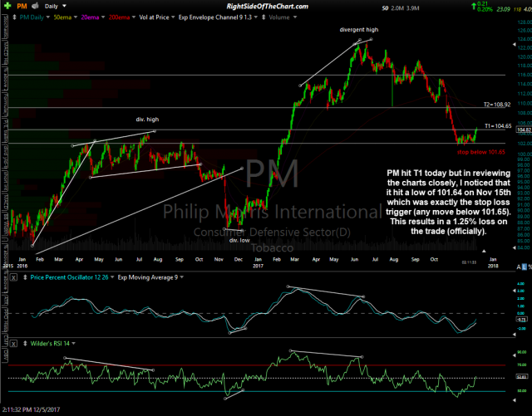The height and width of the screenshot is (416, 532).
Task: Open Price Percent Oscillator 12 26 dropdown
Action: [112, 277]
